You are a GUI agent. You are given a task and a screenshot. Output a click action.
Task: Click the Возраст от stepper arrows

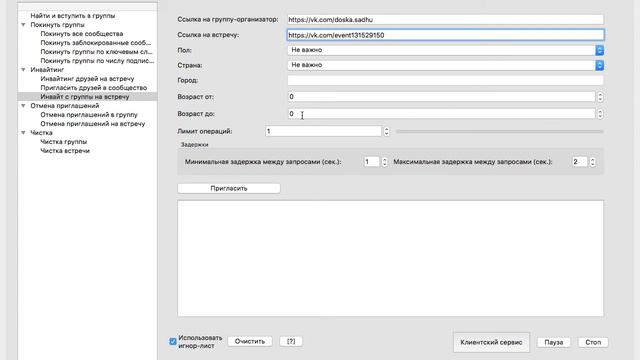click(x=600, y=97)
